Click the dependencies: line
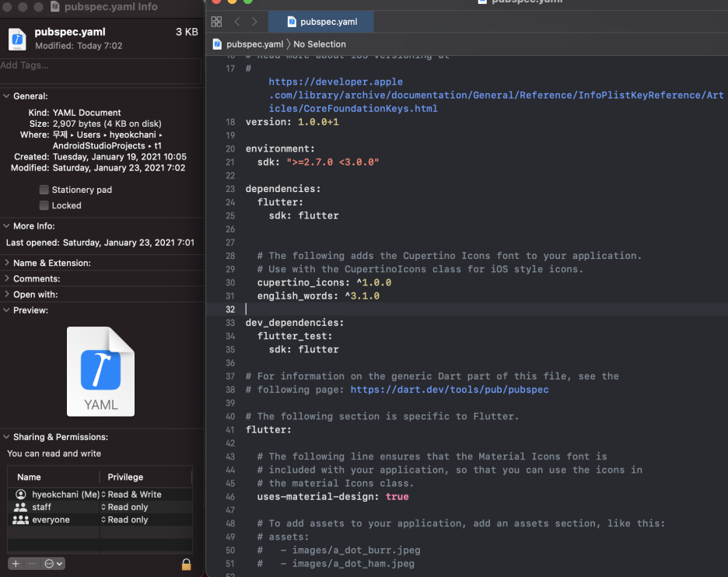 [283, 189]
